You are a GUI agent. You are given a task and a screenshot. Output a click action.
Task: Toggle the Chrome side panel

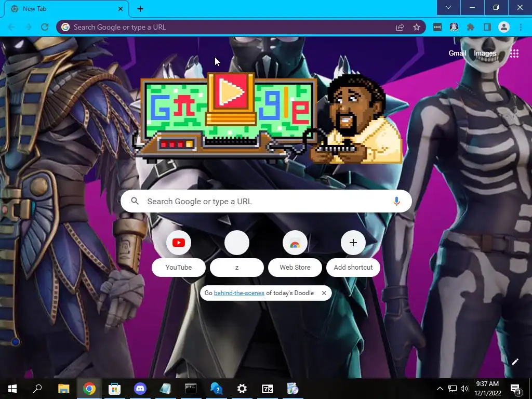coord(487,27)
